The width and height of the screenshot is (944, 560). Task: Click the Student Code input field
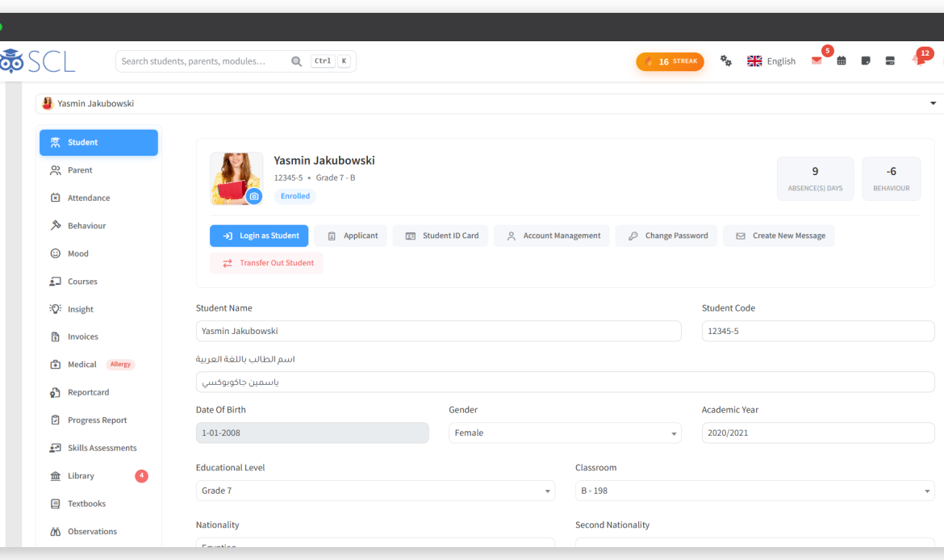818,331
